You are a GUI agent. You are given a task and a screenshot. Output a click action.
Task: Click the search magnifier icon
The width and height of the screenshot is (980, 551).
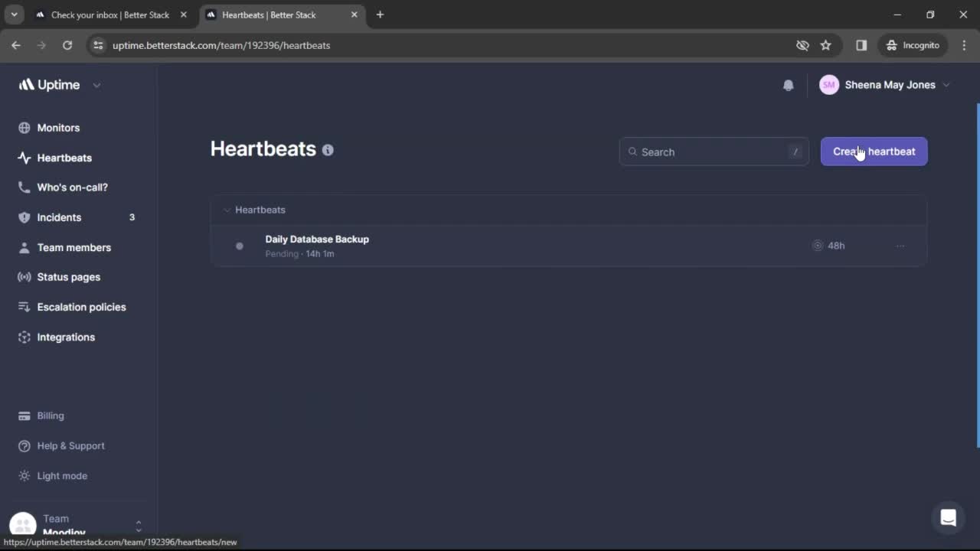click(x=632, y=152)
